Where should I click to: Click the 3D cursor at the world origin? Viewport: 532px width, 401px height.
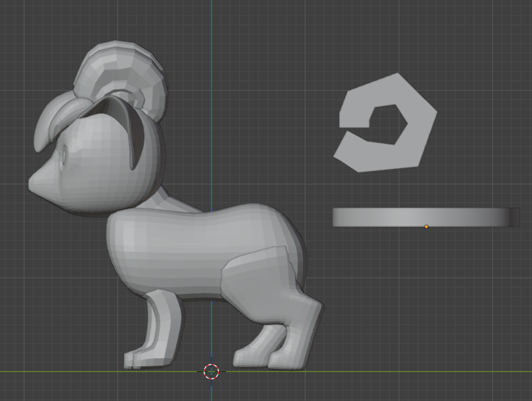coord(211,371)
